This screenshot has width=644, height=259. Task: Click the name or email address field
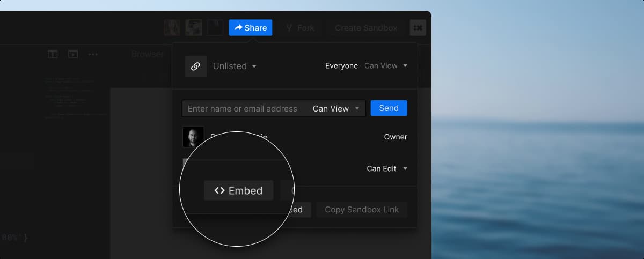(244, 108)
